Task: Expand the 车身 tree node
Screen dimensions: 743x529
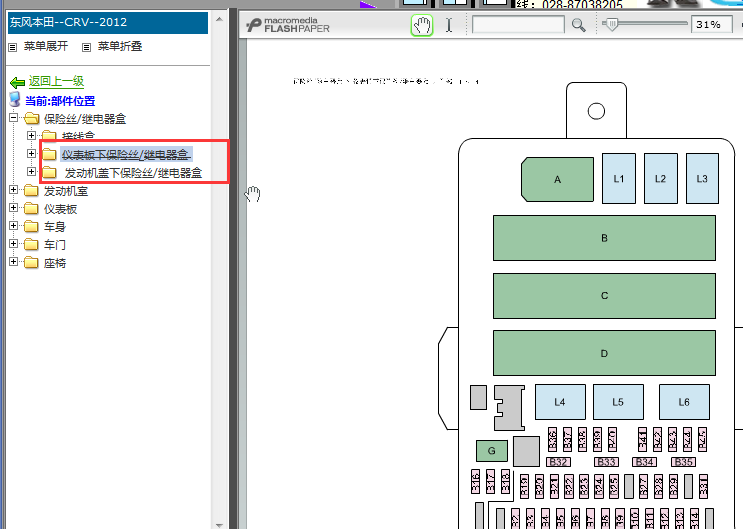Action: click(x=13, y=226)
